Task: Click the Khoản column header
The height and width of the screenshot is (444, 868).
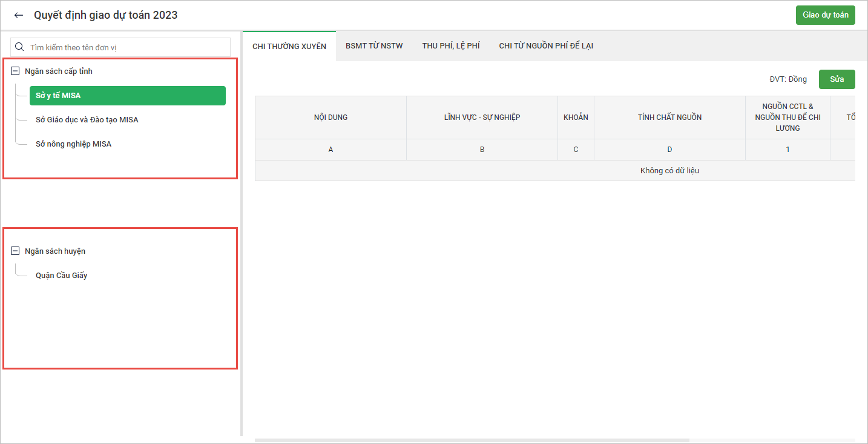Action: pos(576,118)
